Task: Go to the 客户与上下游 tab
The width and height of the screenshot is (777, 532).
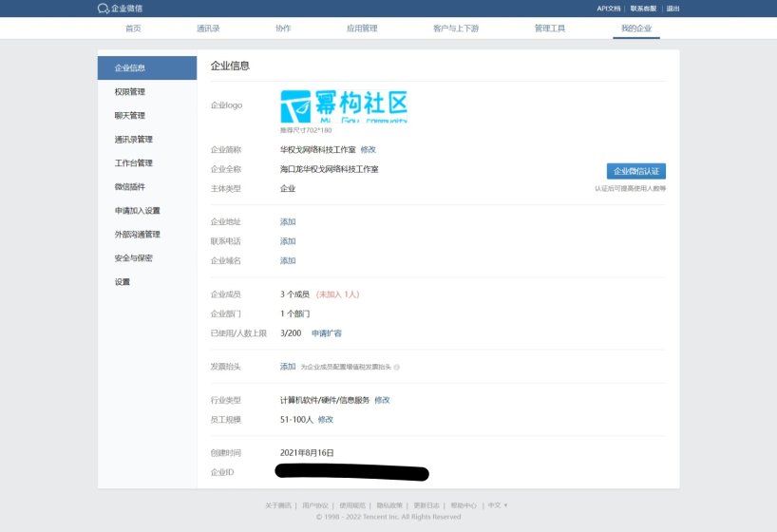Action: [x=455, y=28]
